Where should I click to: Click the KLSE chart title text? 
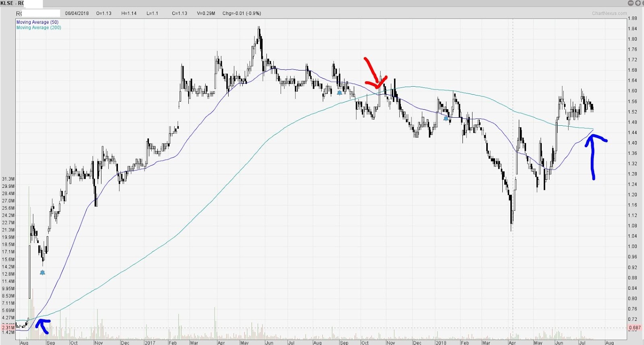coord(12,3)
